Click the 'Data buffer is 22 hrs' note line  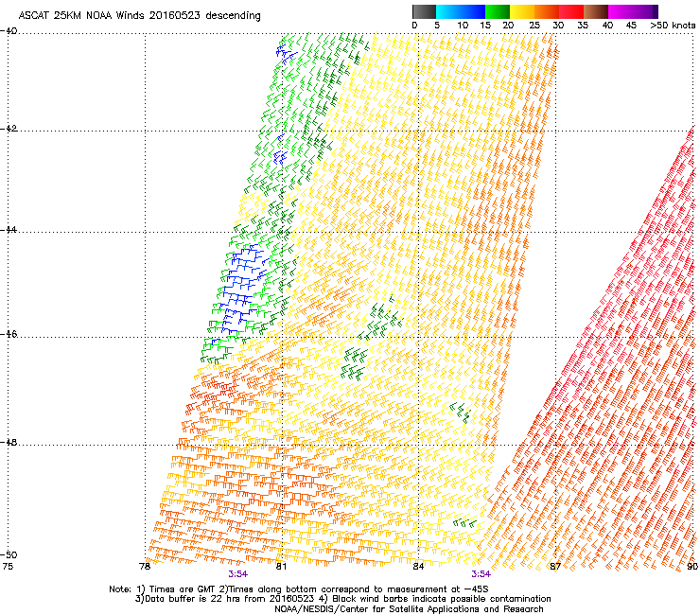tap(342, 599)
